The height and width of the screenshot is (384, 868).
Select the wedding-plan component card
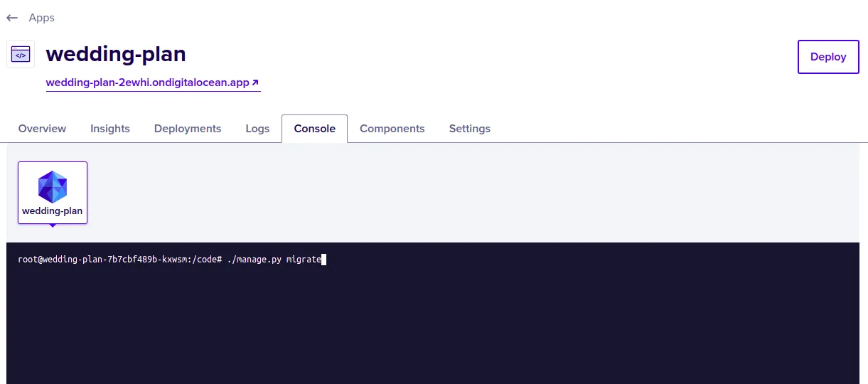(x=53, y=193)
